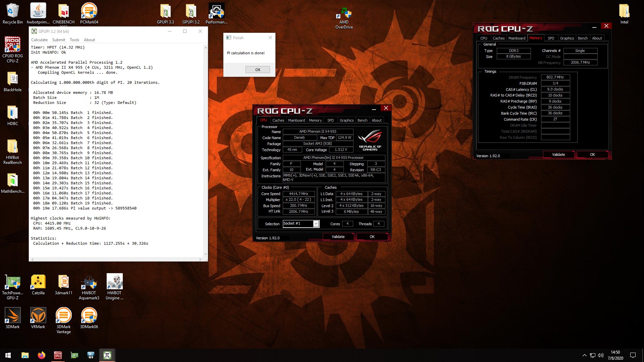Select SPD tab in right CPU-Z window
The image size is (644, 362).
(x=551, y=38)
